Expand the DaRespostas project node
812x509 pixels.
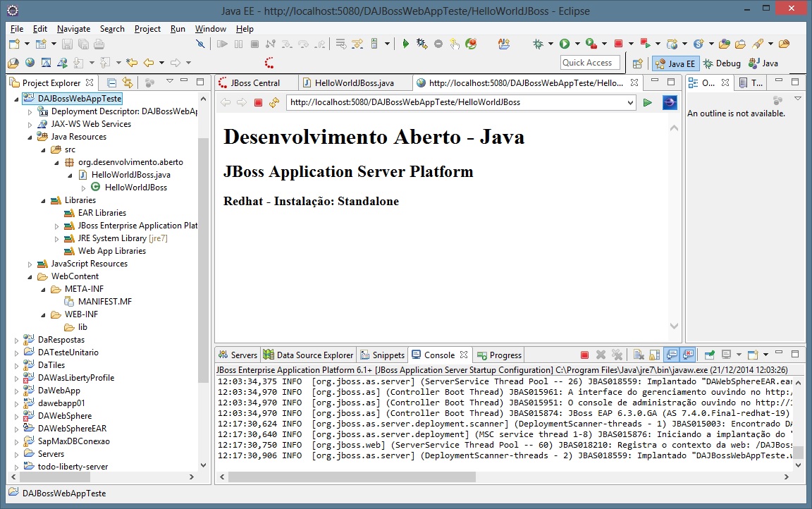pos(17,340)
